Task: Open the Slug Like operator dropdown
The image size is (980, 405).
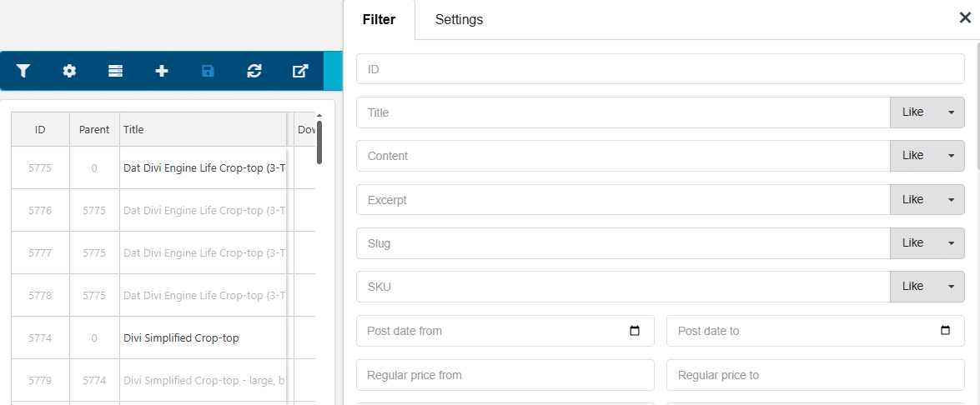Action: coord(927,242)
